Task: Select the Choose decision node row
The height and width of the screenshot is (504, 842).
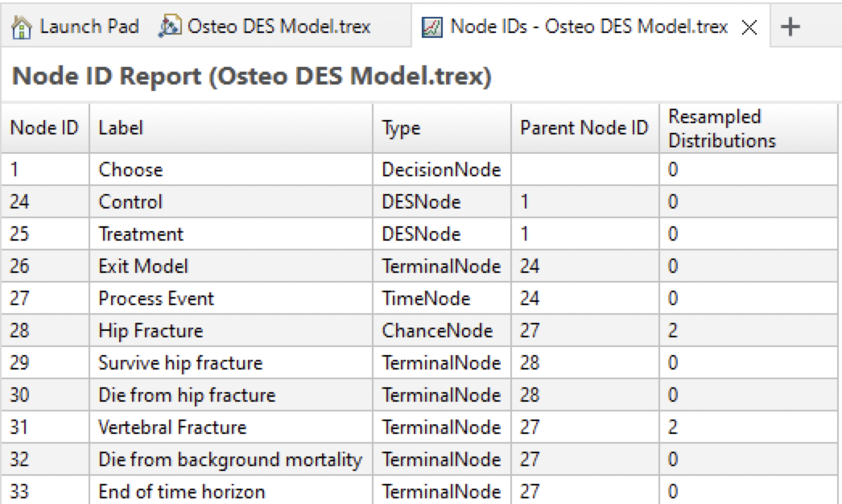Action: click(241, 169)
